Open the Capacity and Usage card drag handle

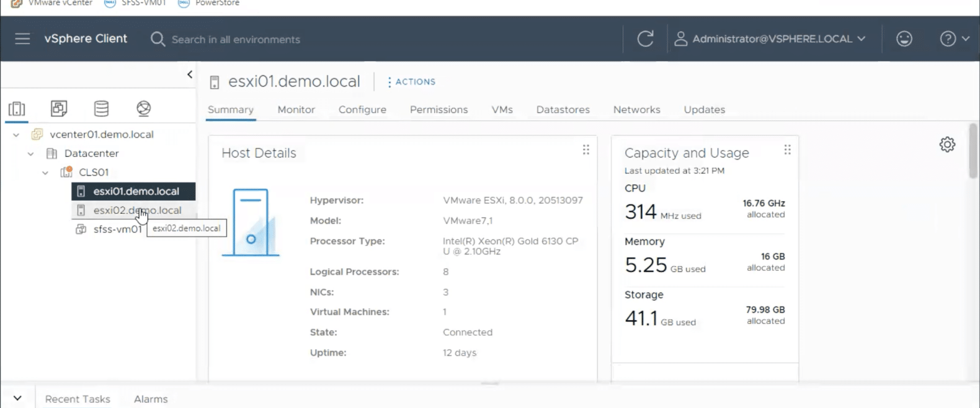pyautogui.click(x=788, y=149)
